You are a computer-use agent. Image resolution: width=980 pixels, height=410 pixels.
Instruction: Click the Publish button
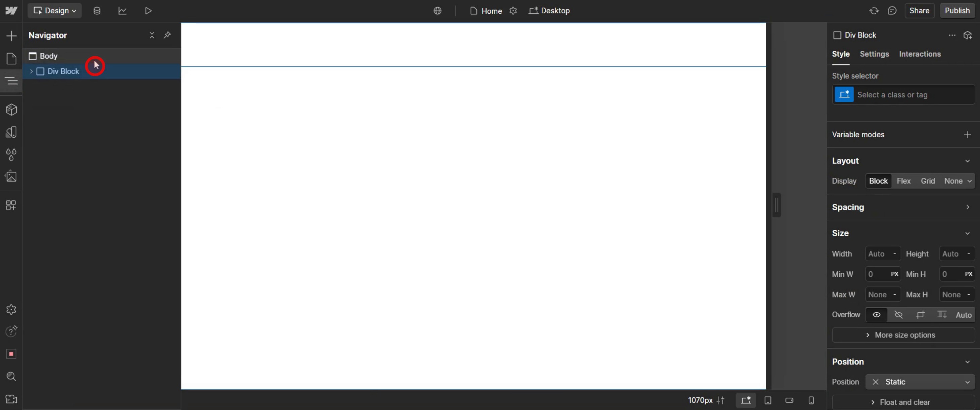[x=957, y=11]
